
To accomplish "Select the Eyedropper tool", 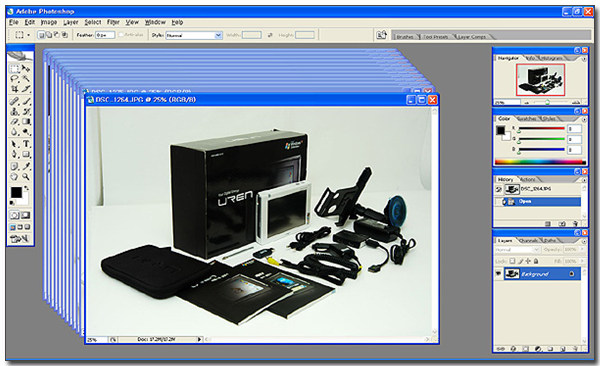I will [x=26, y=166].
